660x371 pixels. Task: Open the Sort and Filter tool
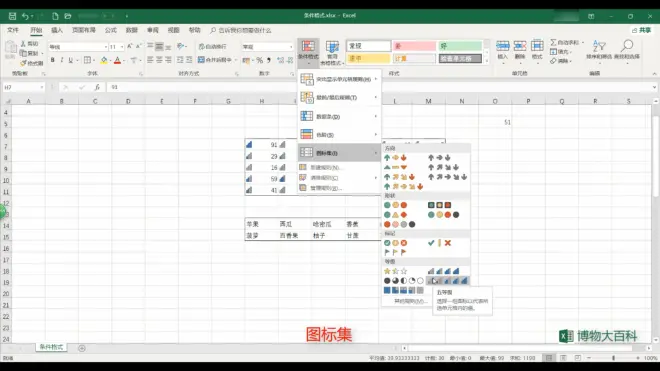pos(598,51)
